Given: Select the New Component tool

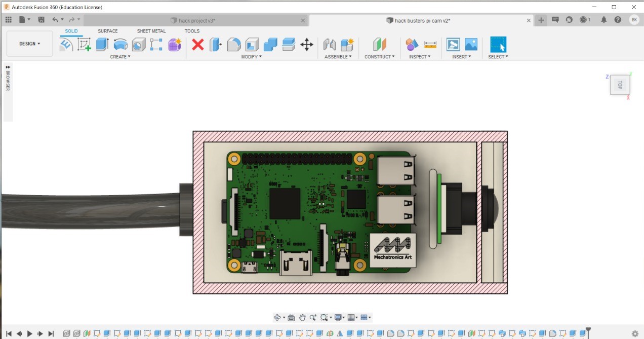Looking at the screenshot, I should click(347, 45).
